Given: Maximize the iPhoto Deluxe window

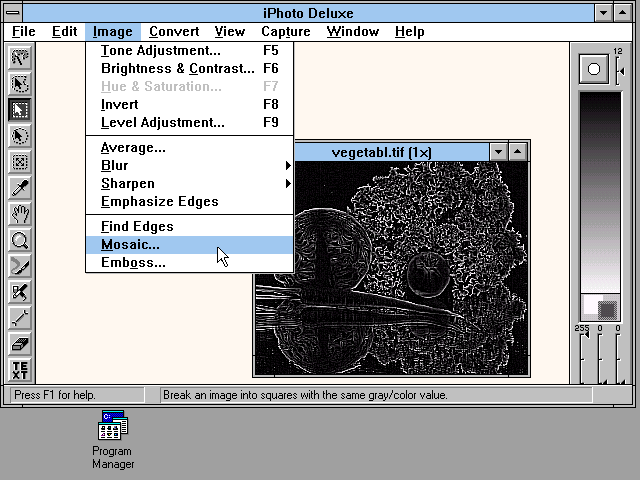Looking at the screenshot, I should coord(622,13).
